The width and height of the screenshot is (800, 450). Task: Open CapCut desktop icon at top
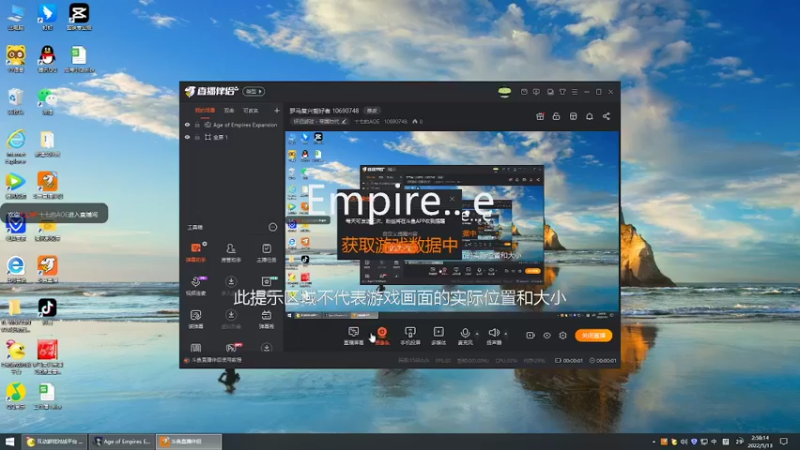click(x=79, y=16)
